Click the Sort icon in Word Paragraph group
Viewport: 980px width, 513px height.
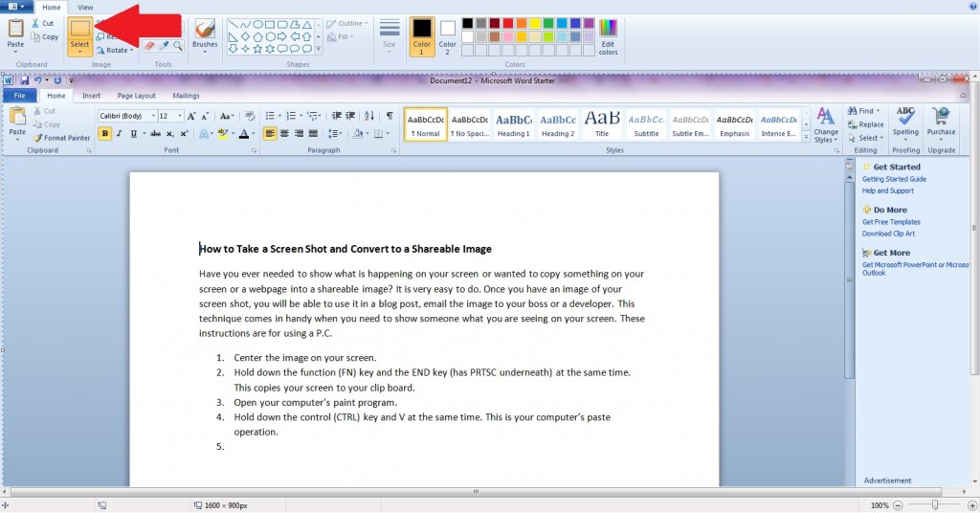tap(369, 116)
